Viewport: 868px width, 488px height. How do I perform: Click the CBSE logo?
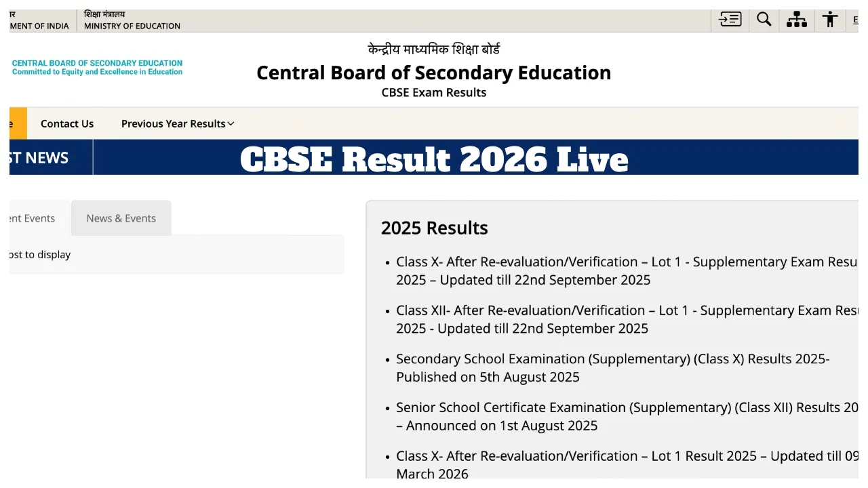click(x=97, y=66)
